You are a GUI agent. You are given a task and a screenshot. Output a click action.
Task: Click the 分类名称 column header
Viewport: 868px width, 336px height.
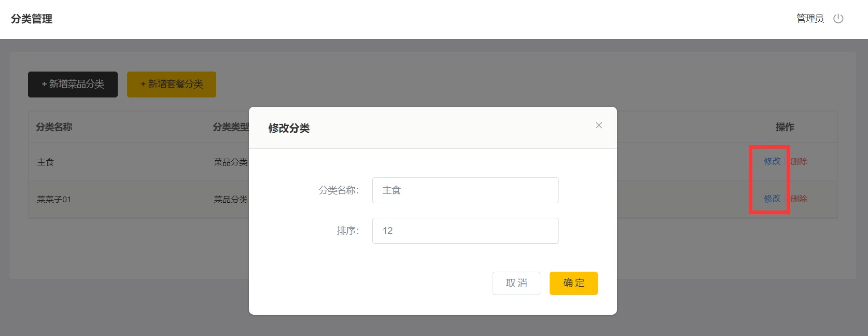(x=54, y=127)
